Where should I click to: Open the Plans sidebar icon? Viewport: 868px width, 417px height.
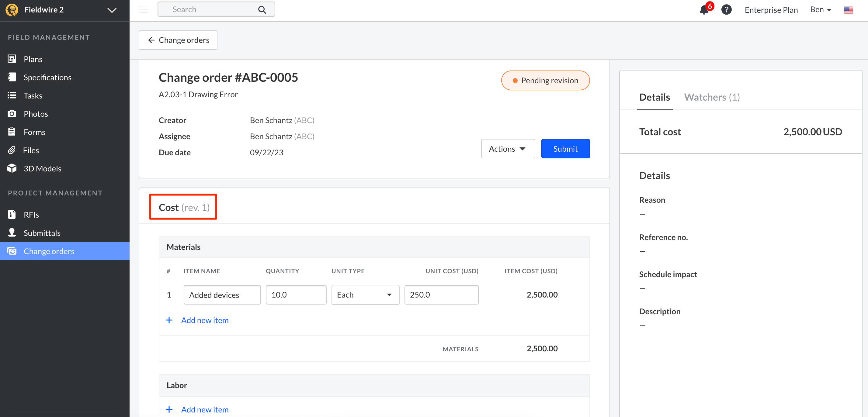pos(12,59)
